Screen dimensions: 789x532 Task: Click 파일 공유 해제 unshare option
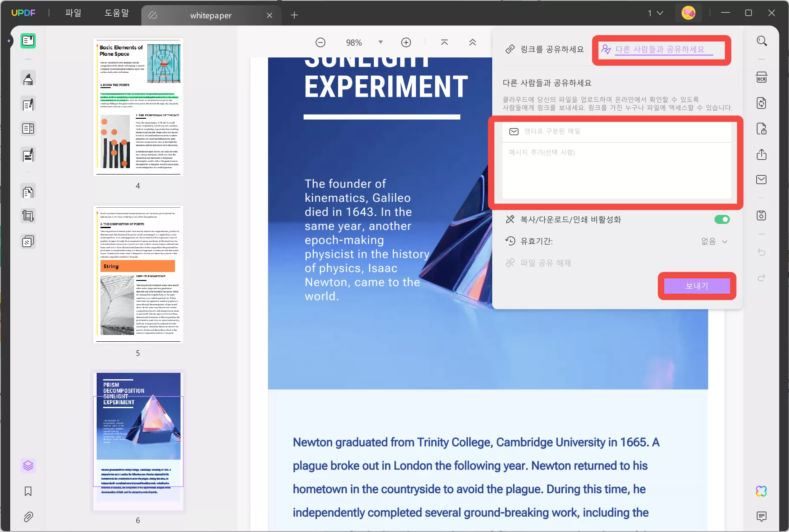[x=539, y=263]
